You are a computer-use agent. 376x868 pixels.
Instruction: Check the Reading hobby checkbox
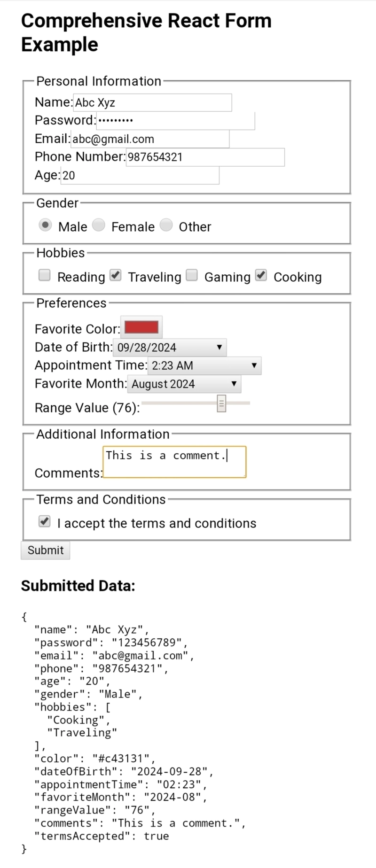pos(45,275)
